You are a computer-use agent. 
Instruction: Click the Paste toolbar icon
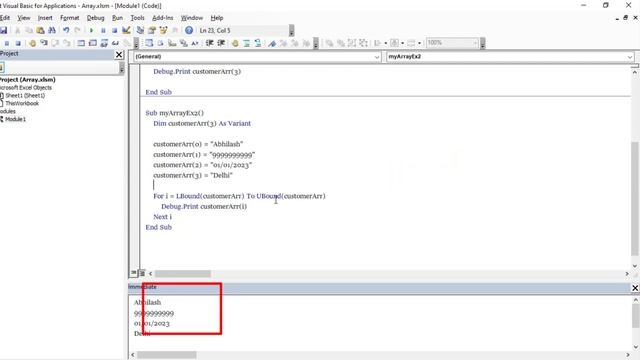[x=40, y=31]
